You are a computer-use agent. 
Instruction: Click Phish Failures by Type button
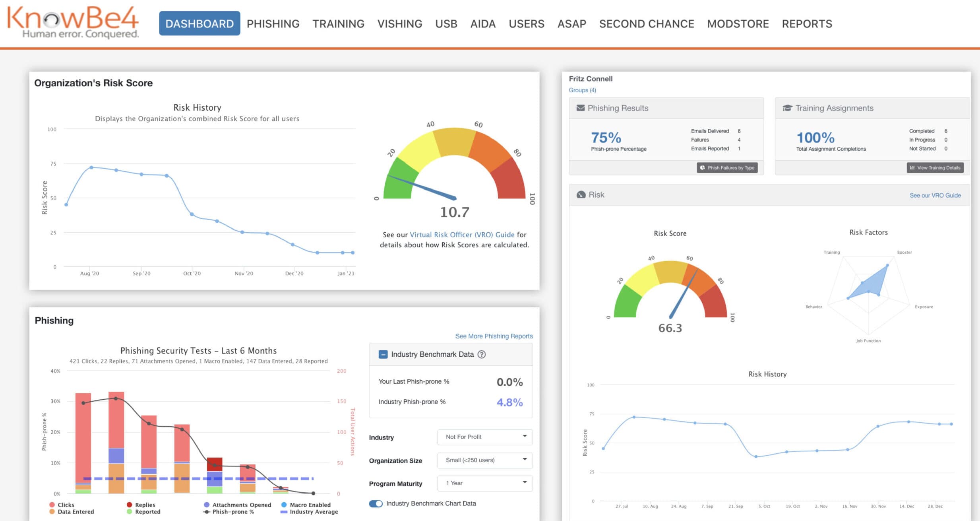[x=727, y=168]
